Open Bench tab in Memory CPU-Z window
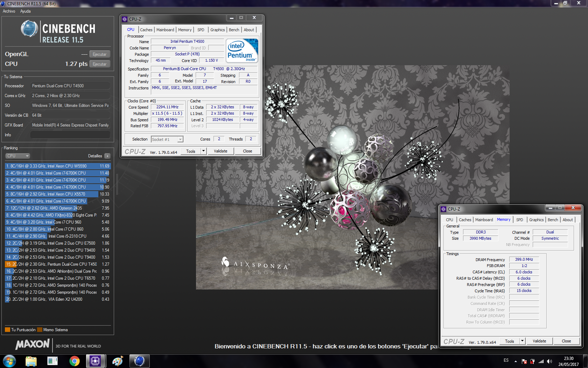The image size is (588, 368). point(553,220)
